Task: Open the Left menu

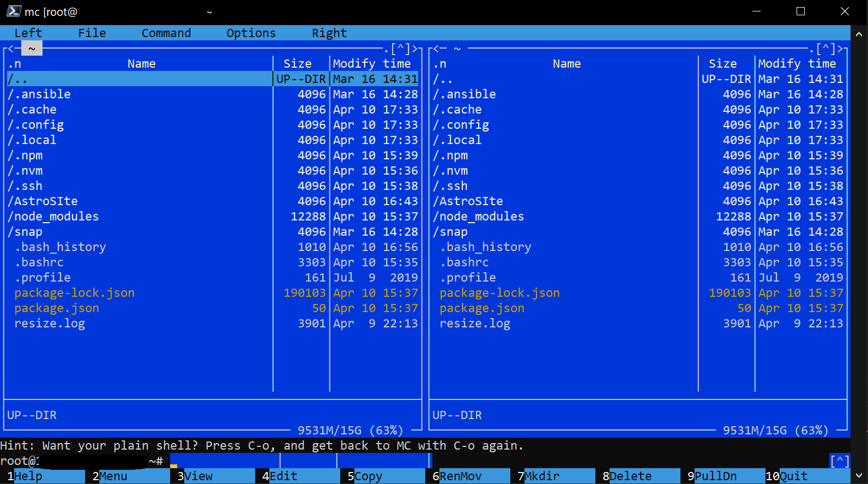Action: click(28, 33)
